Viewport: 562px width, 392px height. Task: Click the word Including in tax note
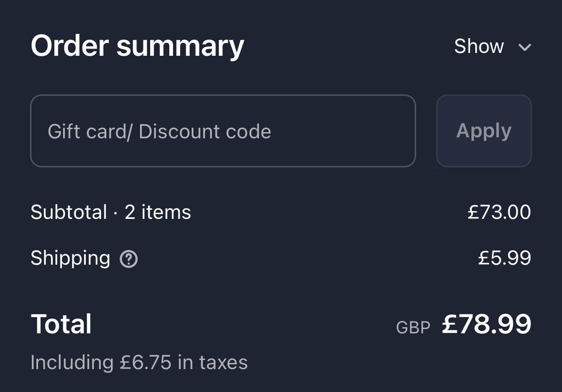click(x=72, y=363)
